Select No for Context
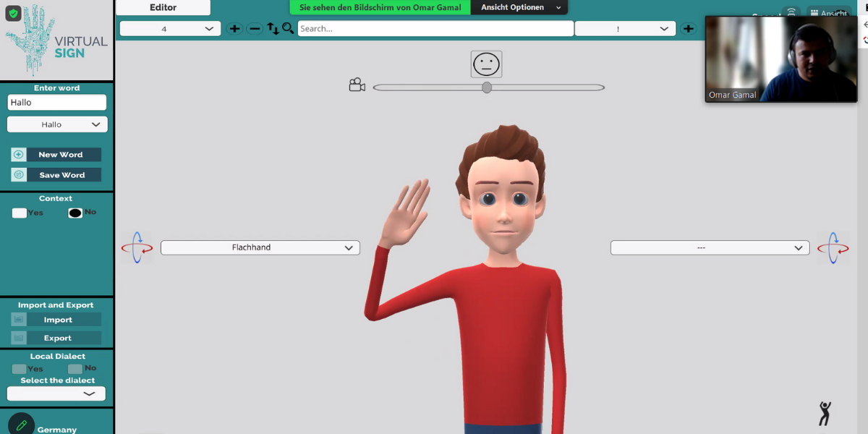This screenshot has width=868, height=434. click(x=75, y=213)
